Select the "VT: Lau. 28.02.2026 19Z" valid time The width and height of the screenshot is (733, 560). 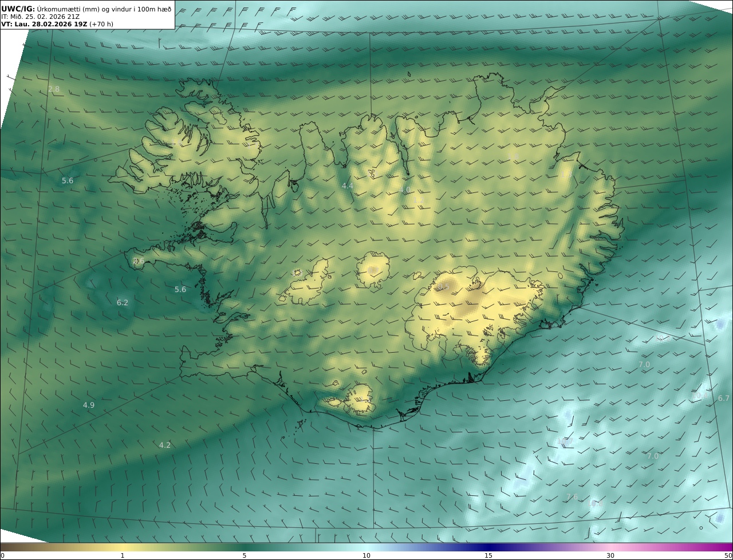pos(44,24)
